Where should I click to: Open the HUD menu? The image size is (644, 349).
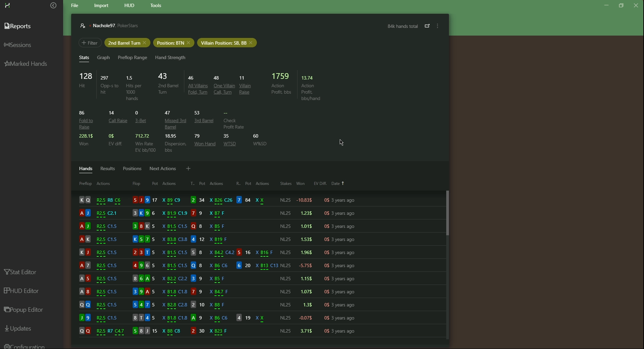129,6
